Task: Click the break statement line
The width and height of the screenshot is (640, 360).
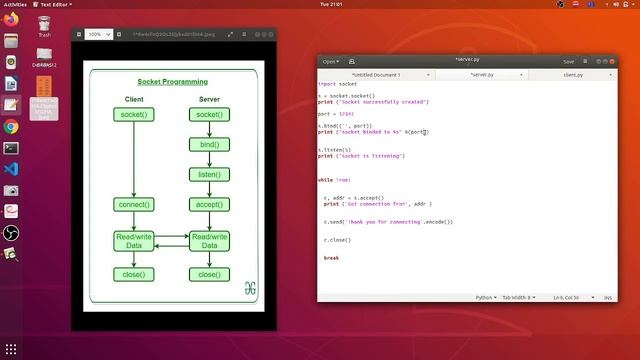Action: [x=331, y=258]
